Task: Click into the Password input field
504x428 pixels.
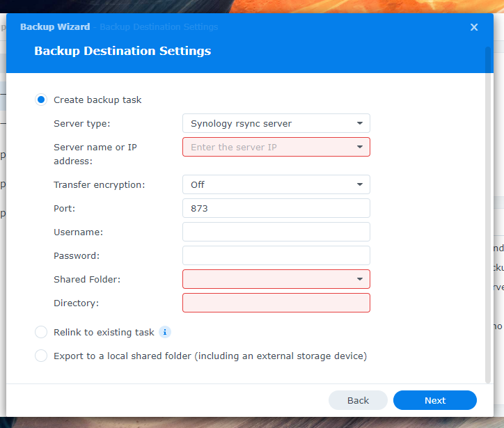Action: (x=276, y=255)
